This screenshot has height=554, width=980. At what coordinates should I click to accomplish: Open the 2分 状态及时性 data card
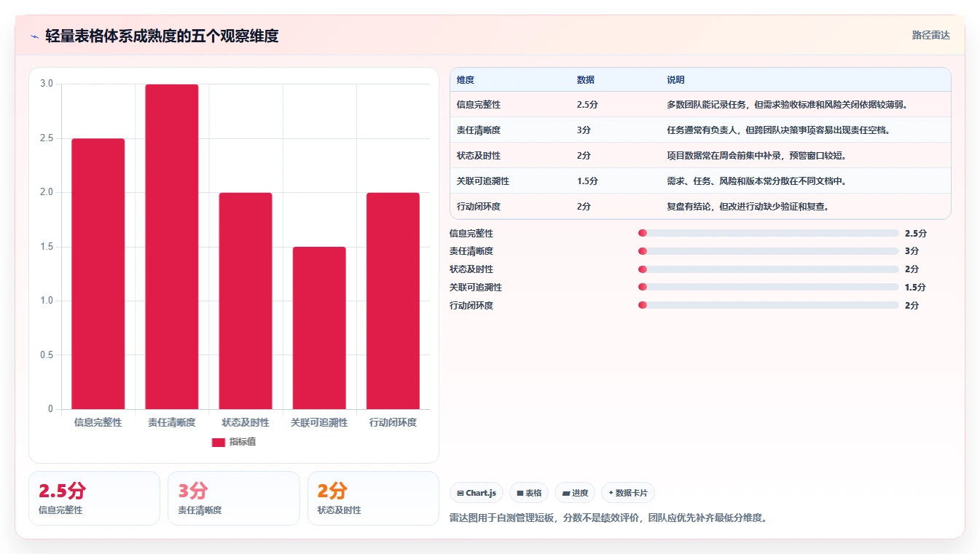373,498
